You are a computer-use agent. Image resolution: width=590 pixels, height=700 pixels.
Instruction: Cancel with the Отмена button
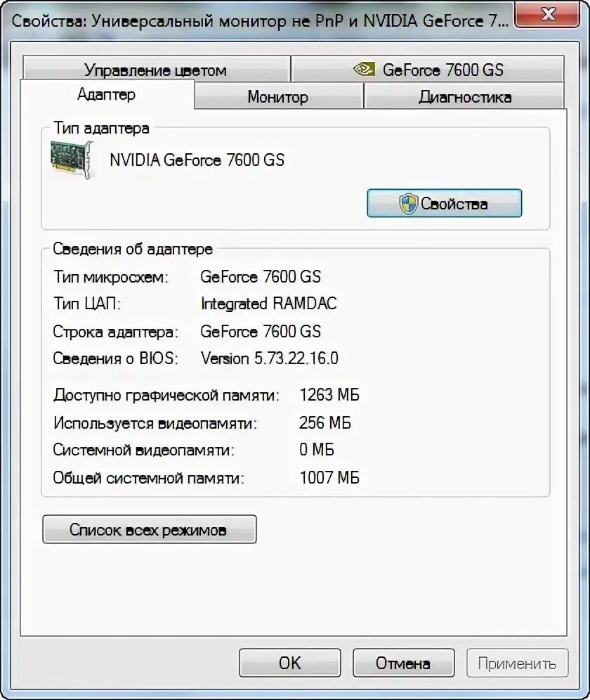pos(403,663)
